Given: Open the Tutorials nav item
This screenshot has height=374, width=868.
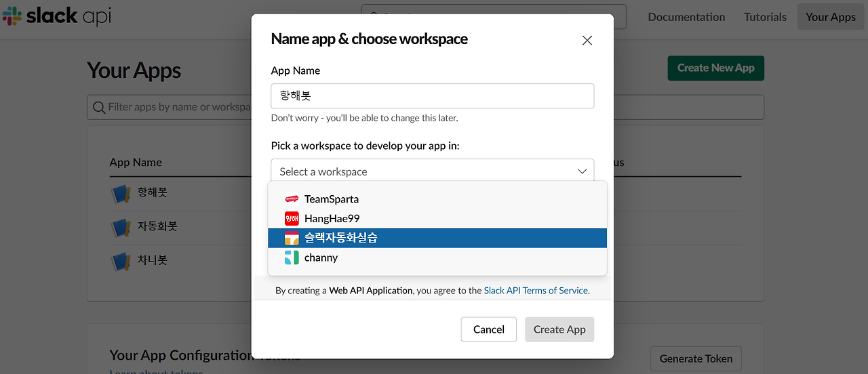Looking at the screenshot, I should [765, 17].
